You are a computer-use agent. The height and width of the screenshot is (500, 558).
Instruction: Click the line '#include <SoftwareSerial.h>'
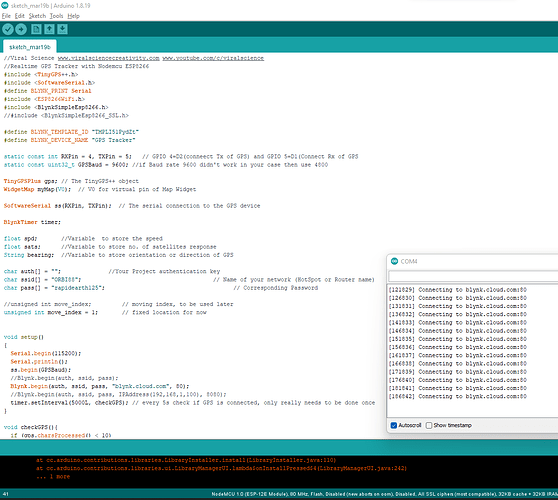[49, 83]
